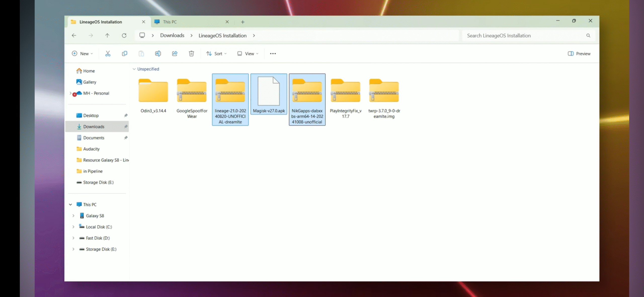Collapse the Unspecified group header
The width and height of the screenshot is (644, 297).
click(x=134, y=69)
